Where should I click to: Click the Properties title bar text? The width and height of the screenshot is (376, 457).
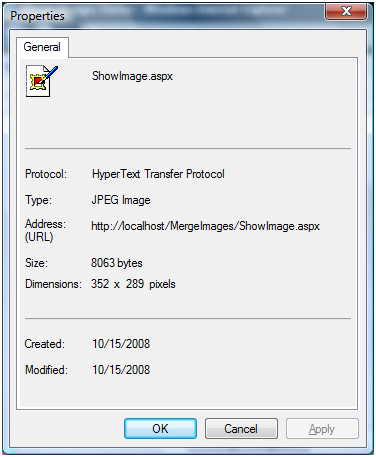pyautogui.click(x=37, y=16)
